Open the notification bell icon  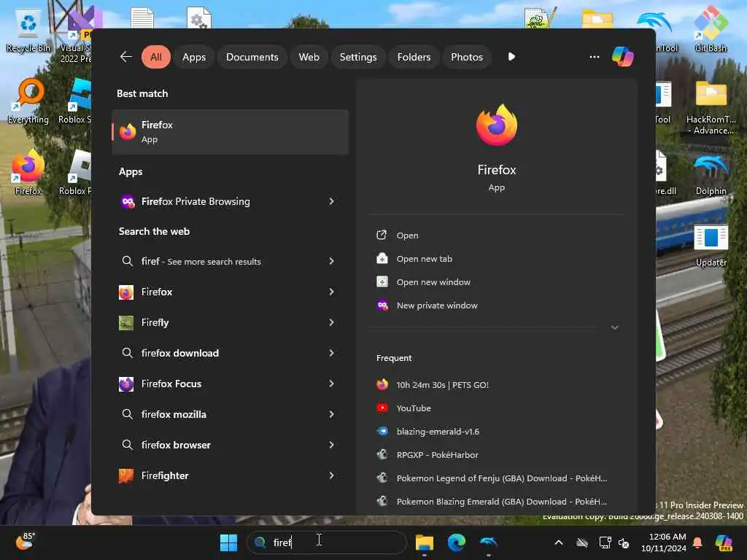697,542
